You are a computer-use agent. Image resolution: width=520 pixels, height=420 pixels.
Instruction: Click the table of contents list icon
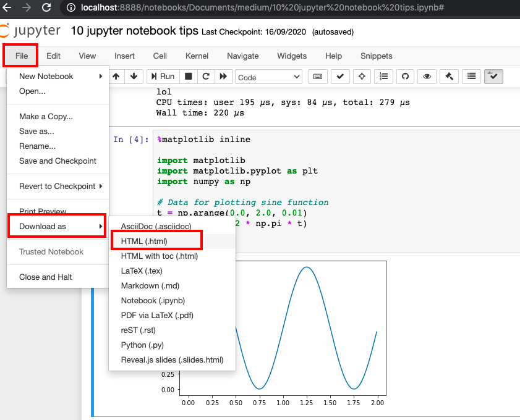tap(471, 77)
